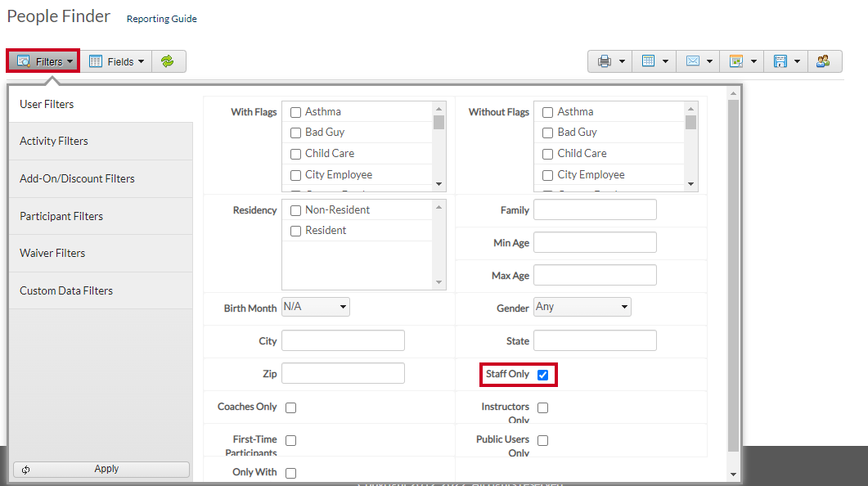Open the Filters dropdown button

tap(43, 61)
